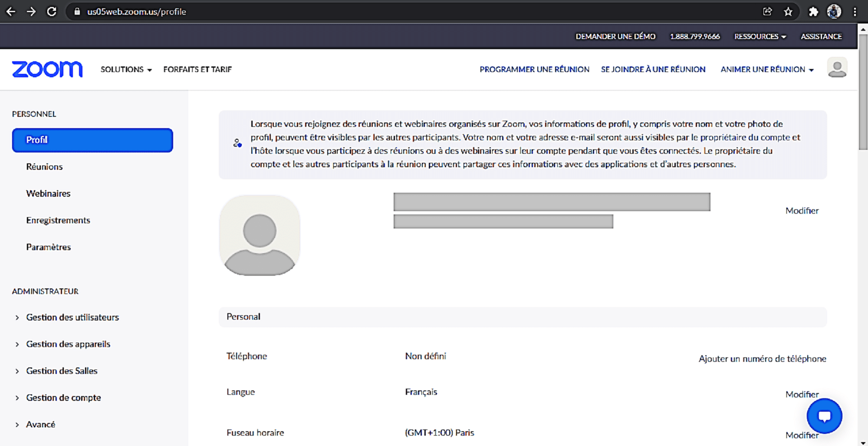Open Enregistrements in the sidebar
Screen dimensions: 868x446
pos(58,220)
